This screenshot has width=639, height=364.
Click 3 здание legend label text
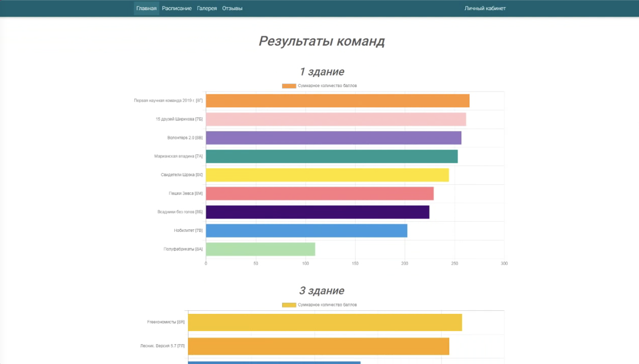point(327,305)
